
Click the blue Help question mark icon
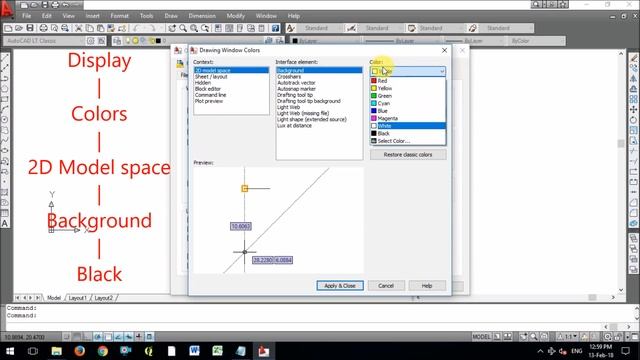click(x=276, y=28)
